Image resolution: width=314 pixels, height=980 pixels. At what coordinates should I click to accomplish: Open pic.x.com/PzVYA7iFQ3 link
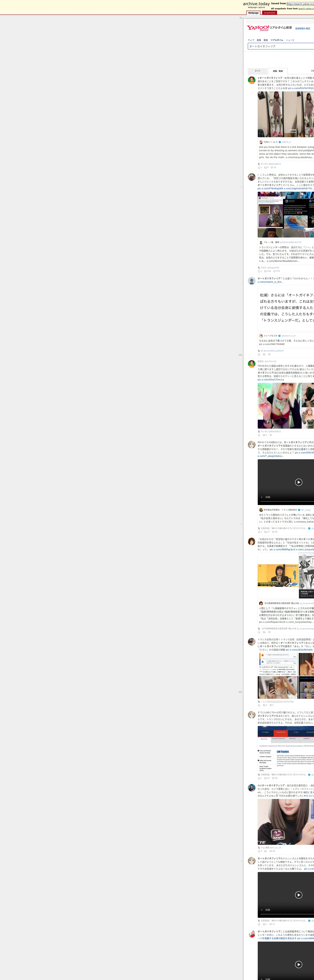[301, 88]
